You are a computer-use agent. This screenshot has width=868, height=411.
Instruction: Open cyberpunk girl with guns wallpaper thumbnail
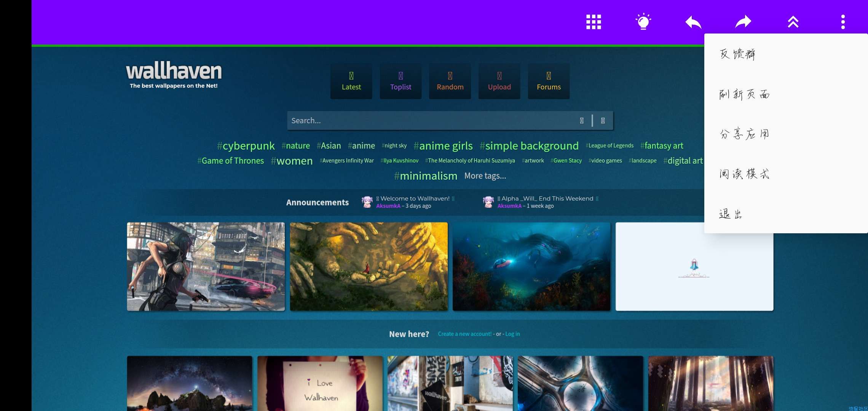pyautogui.click(x=206, y=266)
